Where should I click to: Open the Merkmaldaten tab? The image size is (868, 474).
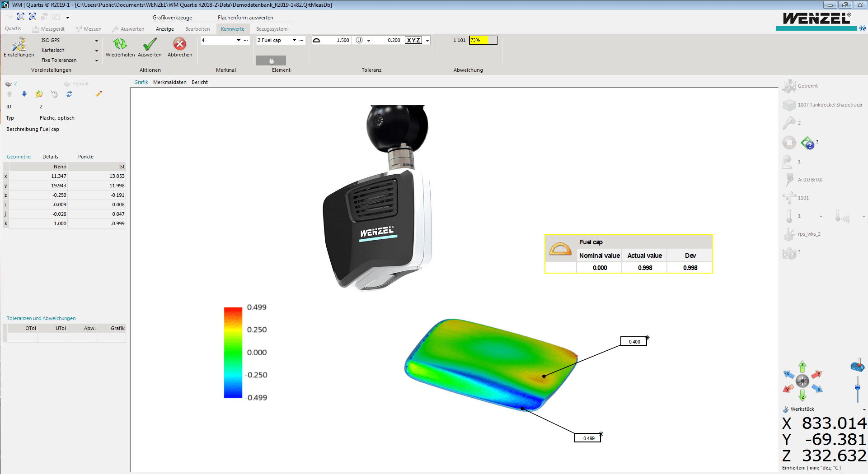click(169, 82)
